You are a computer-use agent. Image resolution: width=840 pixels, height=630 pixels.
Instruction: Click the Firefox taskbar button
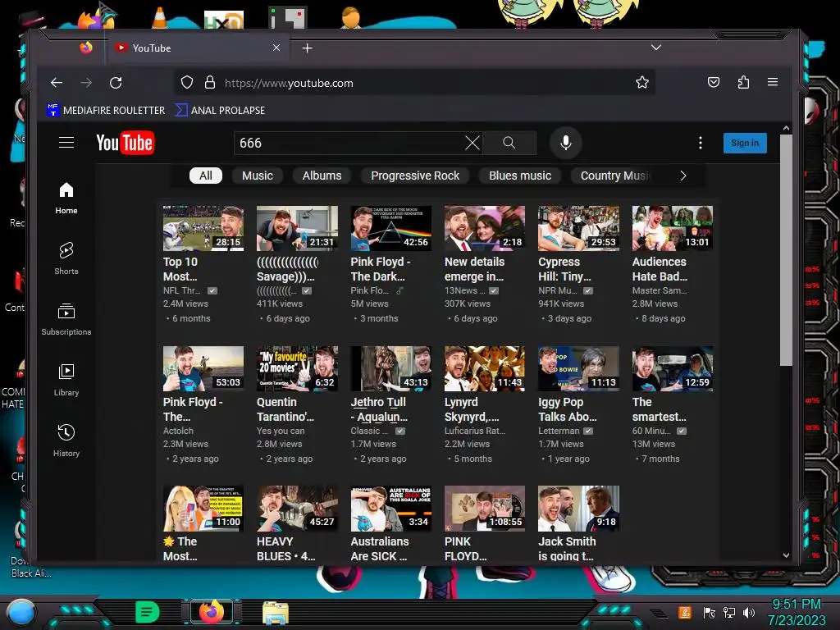(x=212, y=612)
